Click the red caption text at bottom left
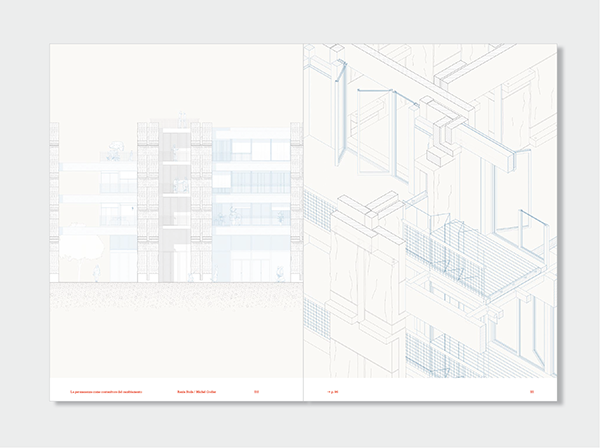Image resolution: width=600 pixels, height=448 pixels. [x=101, y=390]
